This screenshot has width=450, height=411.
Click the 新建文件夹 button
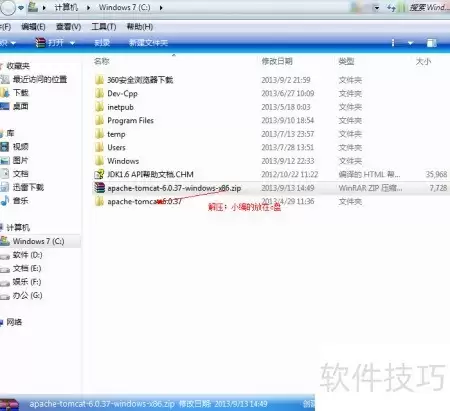[148, 43]
